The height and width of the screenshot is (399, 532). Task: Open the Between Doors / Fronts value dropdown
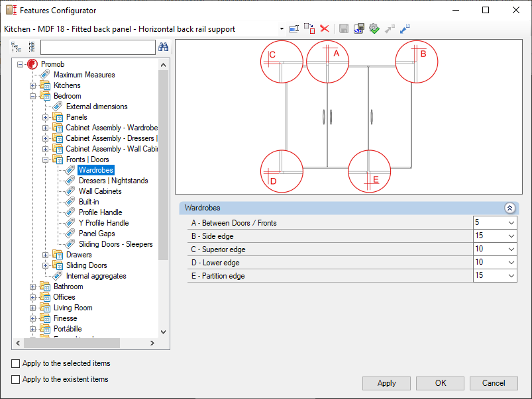[x=510, y=223]
